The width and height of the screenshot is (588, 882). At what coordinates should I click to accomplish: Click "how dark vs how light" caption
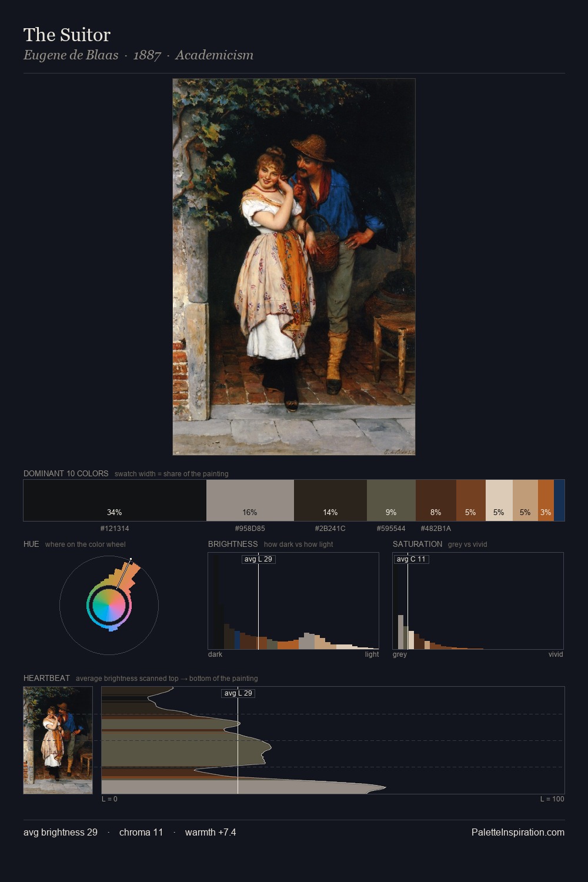tap(298, 544)
